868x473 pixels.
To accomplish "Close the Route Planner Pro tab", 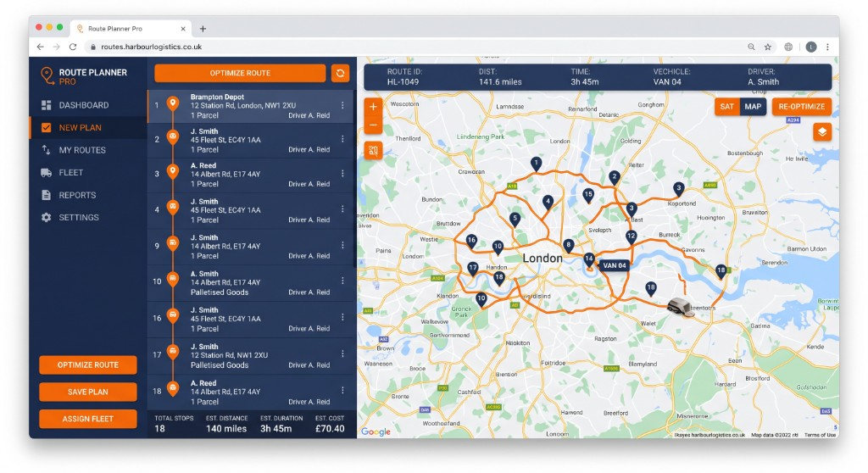I will point(183,29).
